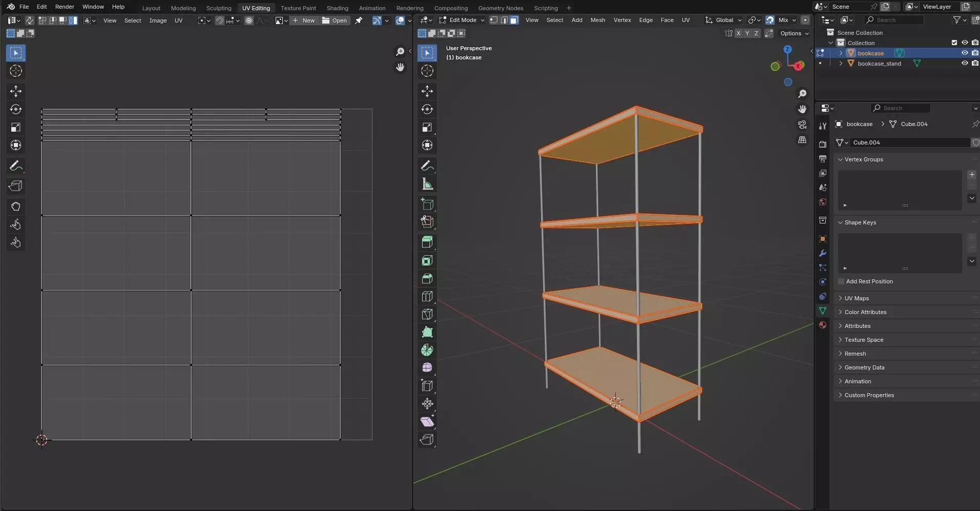The image size is (980, 511).
Task: Enable the Add Rest Position checkbox
Action: click(841, 281)
